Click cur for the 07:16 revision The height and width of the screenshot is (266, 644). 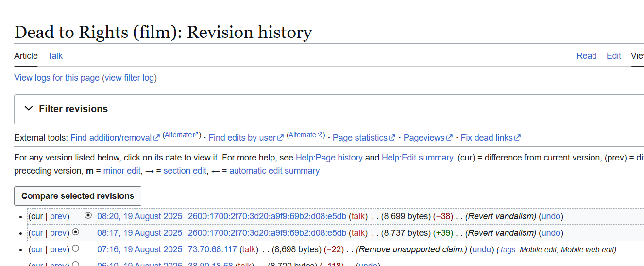tap(37, 249)
